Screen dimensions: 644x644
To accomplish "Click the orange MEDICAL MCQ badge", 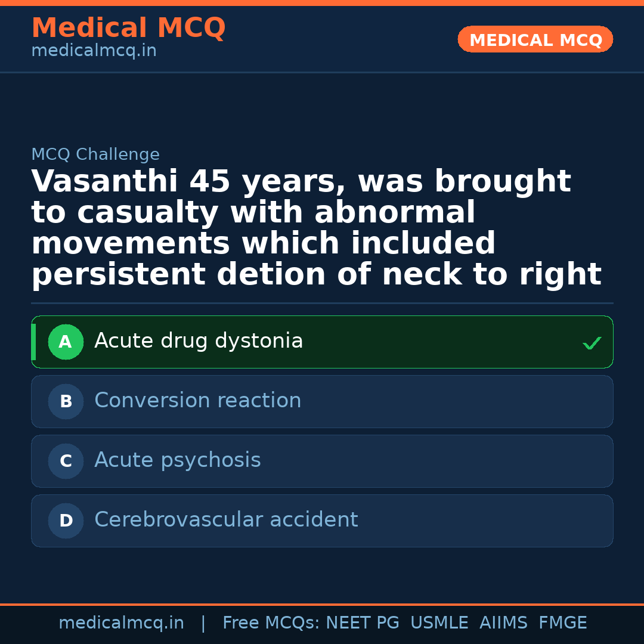I will point(535,39).
